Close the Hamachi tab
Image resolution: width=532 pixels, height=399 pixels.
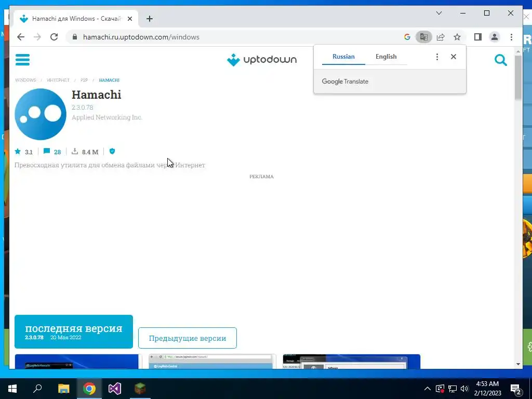(x=129, y=19)
